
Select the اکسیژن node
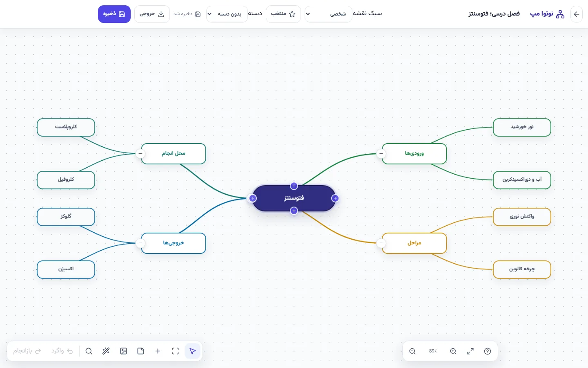(66, 269)
